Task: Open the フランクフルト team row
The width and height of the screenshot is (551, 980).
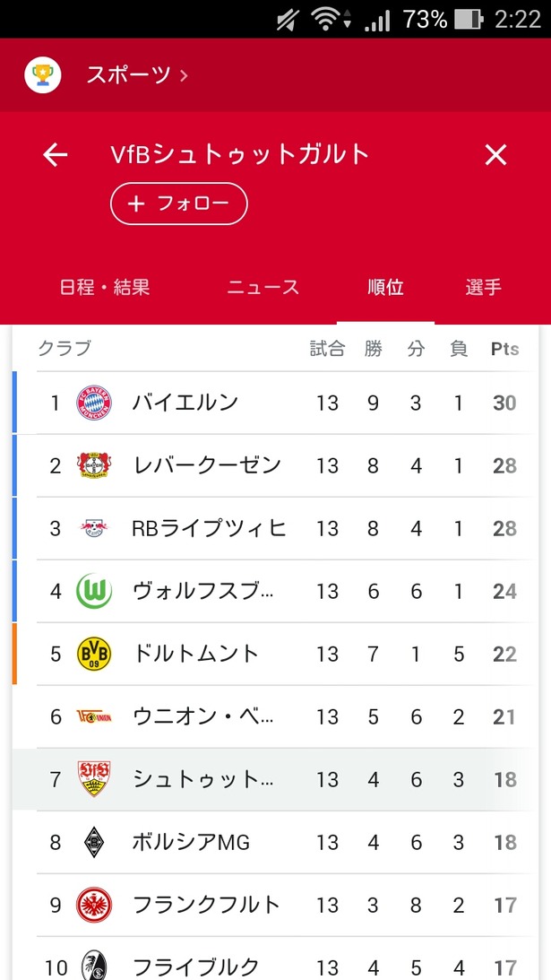Action: pyautogui.click(x=275, y=905)
